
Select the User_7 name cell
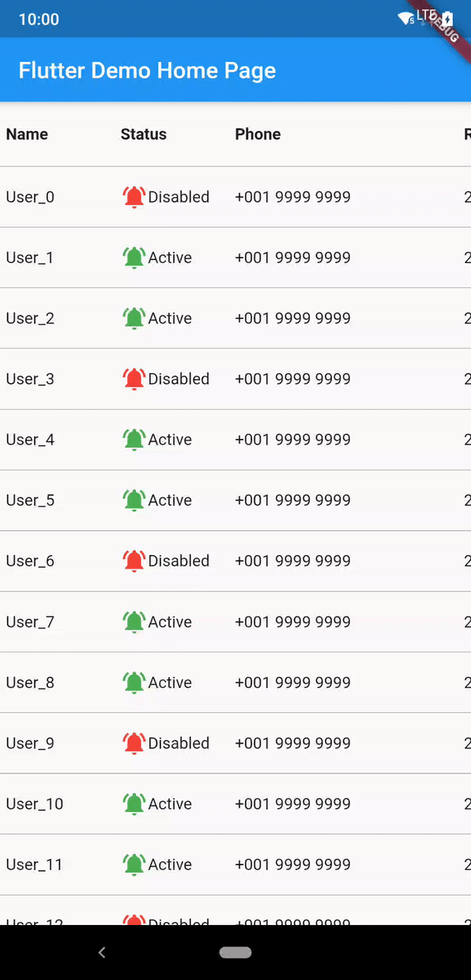(x=30, y=622)
